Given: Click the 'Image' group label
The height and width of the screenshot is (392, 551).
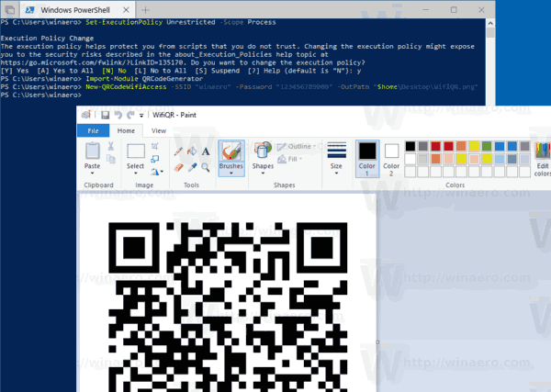Looking at the screenshot, I should tap(144, 185).
